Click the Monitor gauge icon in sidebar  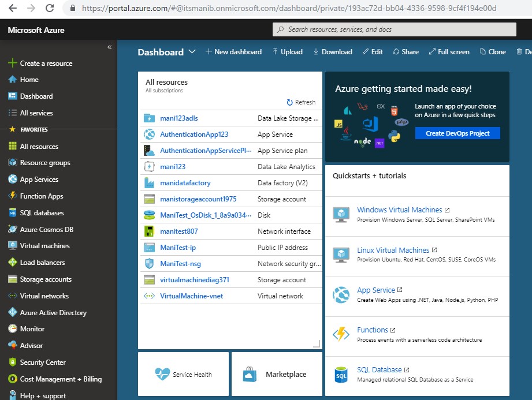pos(13,328)
